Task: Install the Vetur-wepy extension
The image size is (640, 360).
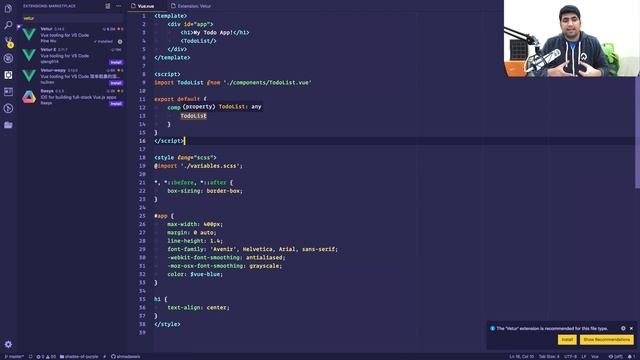Action: click(x=116, y=83)
